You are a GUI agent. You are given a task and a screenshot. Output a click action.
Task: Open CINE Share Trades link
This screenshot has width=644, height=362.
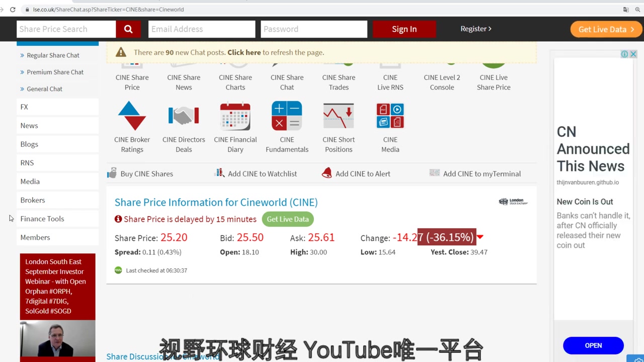[339, 82]
